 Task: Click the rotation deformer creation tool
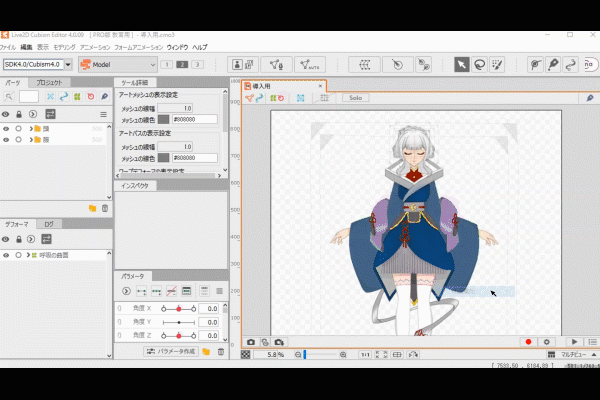tap(397, 65)
